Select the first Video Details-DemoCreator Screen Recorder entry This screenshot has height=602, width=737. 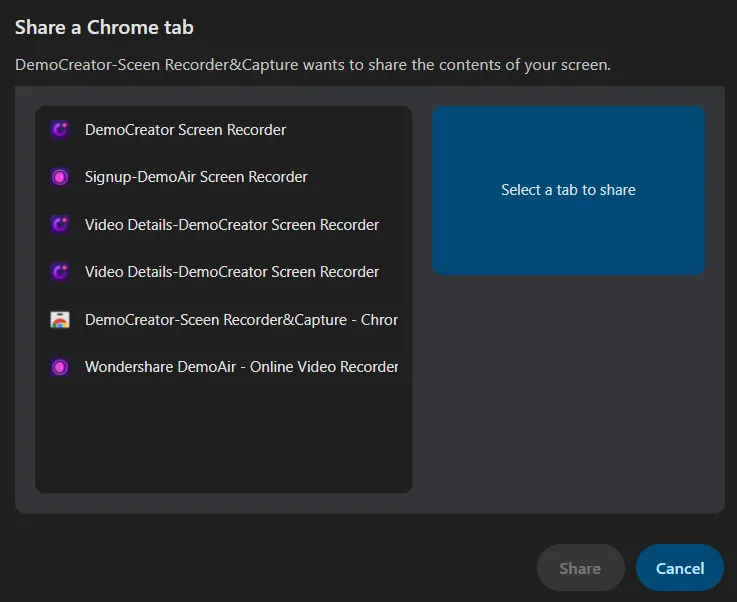tap(223, 225)
